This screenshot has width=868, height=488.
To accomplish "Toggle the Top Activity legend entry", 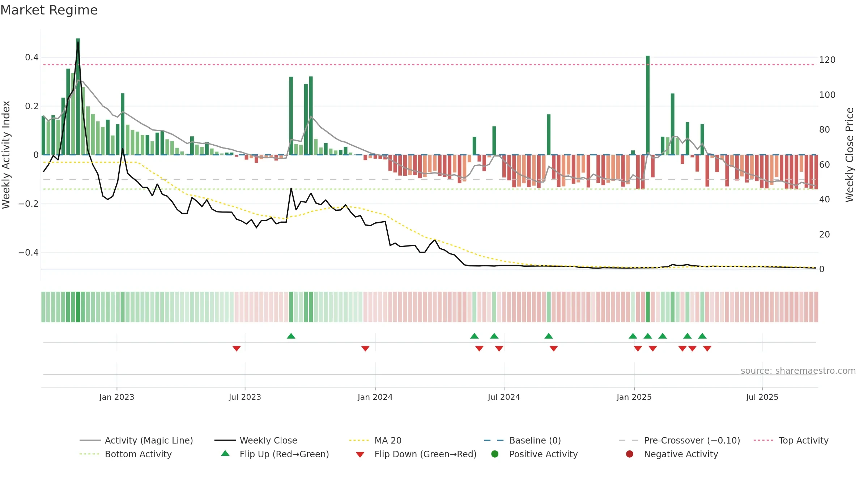I will pos(791,440).
